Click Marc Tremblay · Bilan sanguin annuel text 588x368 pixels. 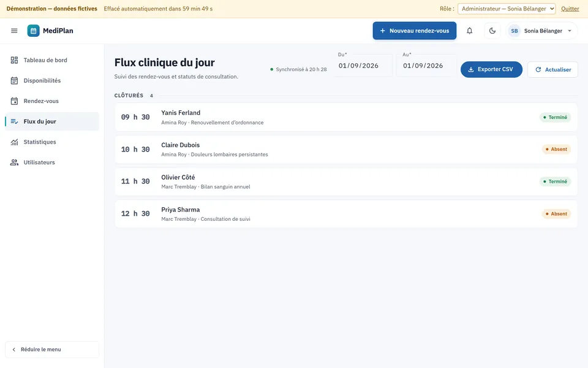coord(206,186)
